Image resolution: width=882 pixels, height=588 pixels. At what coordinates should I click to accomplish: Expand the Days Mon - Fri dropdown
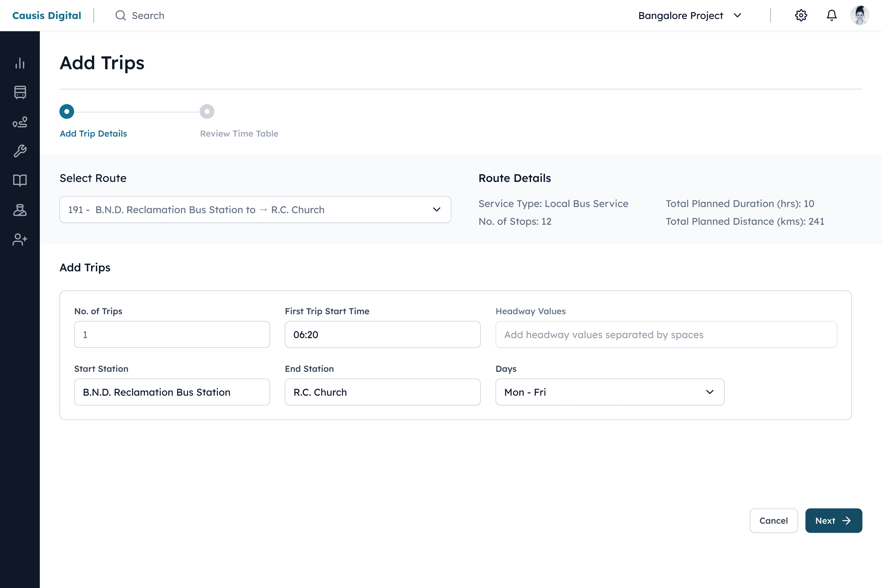pos(609,392)
